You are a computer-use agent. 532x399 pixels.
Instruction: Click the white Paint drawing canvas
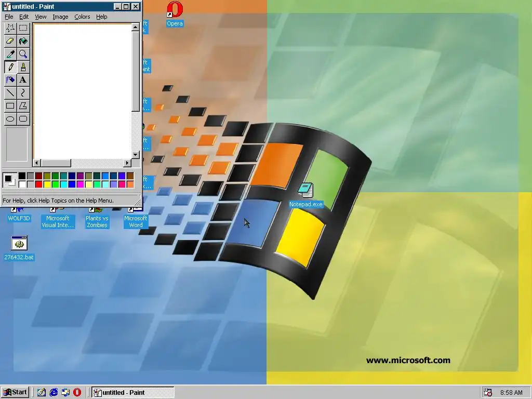pyautogui.click(x=83, y=91)
